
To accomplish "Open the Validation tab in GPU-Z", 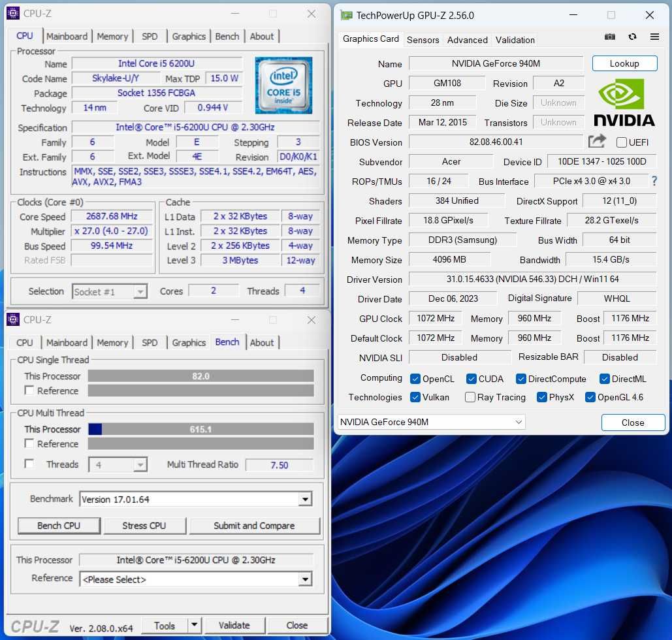I will click(x=515, y=40).
